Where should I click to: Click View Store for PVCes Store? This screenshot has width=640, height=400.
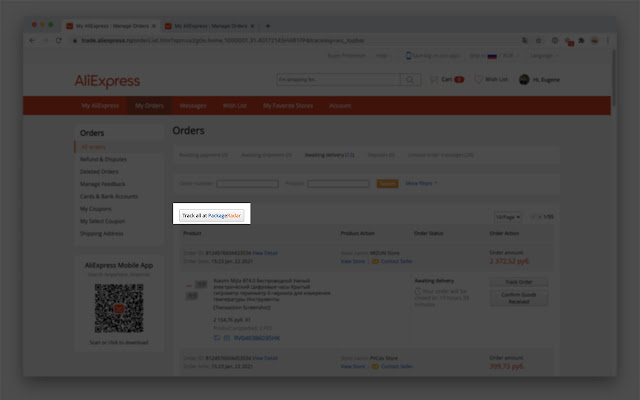pyautogui.click(x=353, y=366)
